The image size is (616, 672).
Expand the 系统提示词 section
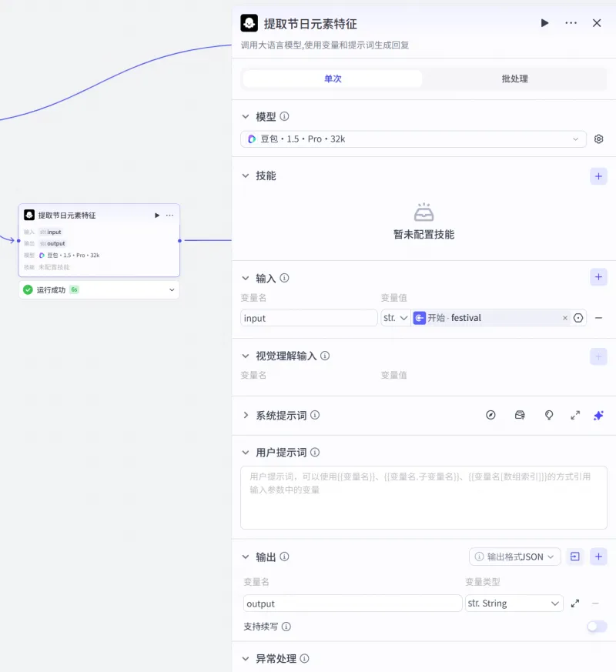pos(246,415)
